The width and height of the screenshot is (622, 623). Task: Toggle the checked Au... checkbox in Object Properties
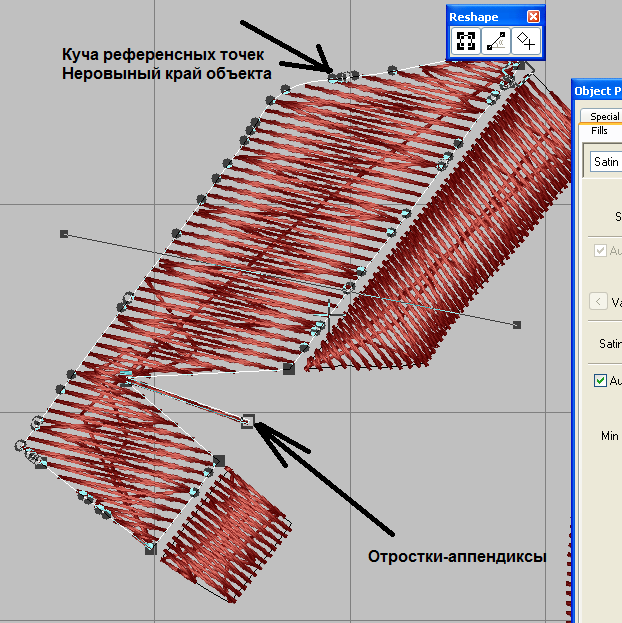click(600, 381)
